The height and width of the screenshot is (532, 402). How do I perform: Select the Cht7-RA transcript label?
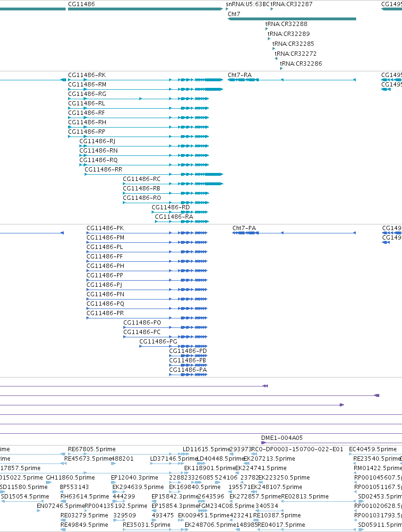click(240, 75)
